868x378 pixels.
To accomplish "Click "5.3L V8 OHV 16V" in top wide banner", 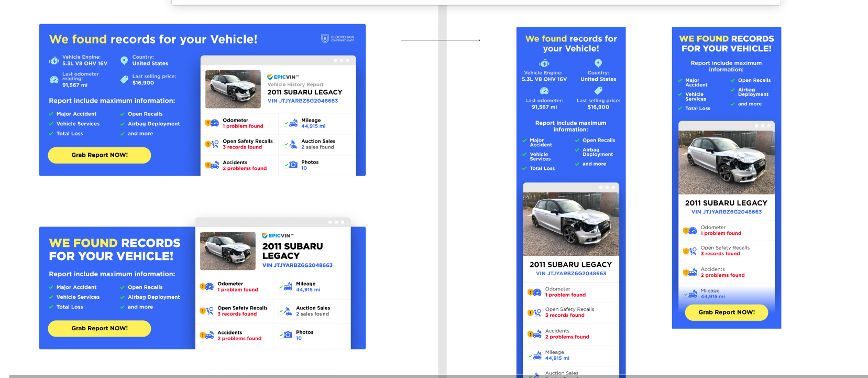I will (x=85, y=63).
